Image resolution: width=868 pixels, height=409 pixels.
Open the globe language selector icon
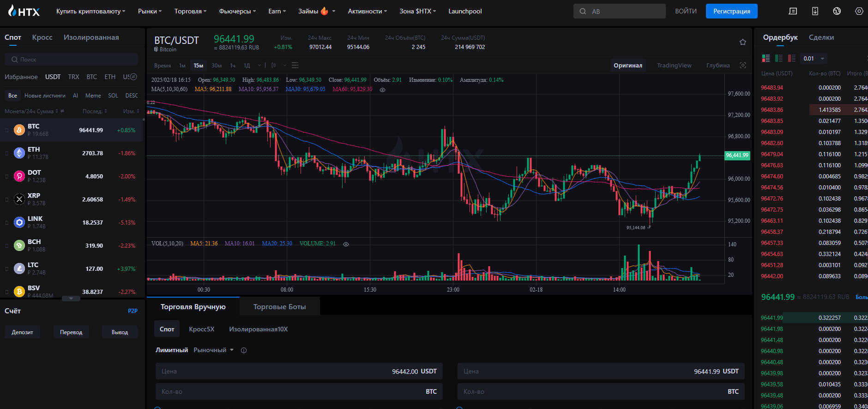click(x=837, y=11)
